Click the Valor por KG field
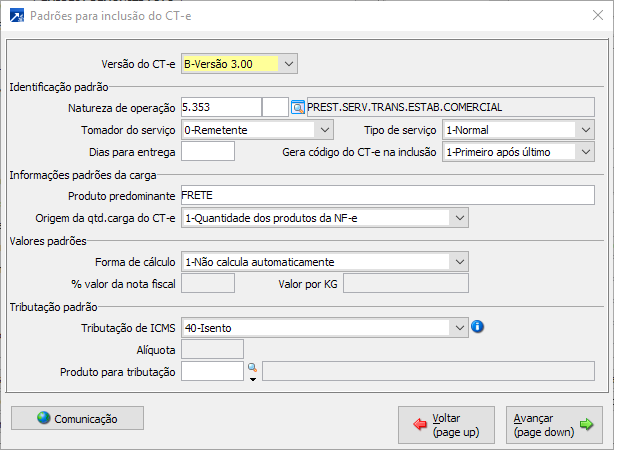628x457 pixels. point(406,284)
